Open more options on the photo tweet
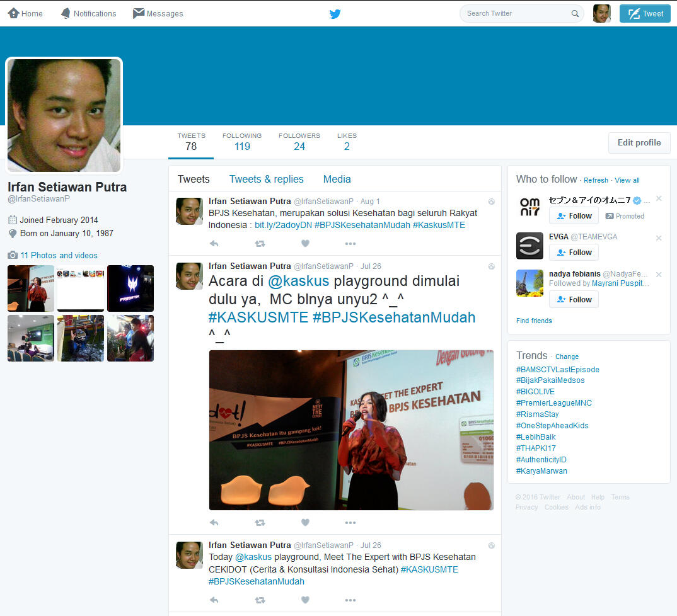This screenshot has width=677, height=616. point(350,522)
